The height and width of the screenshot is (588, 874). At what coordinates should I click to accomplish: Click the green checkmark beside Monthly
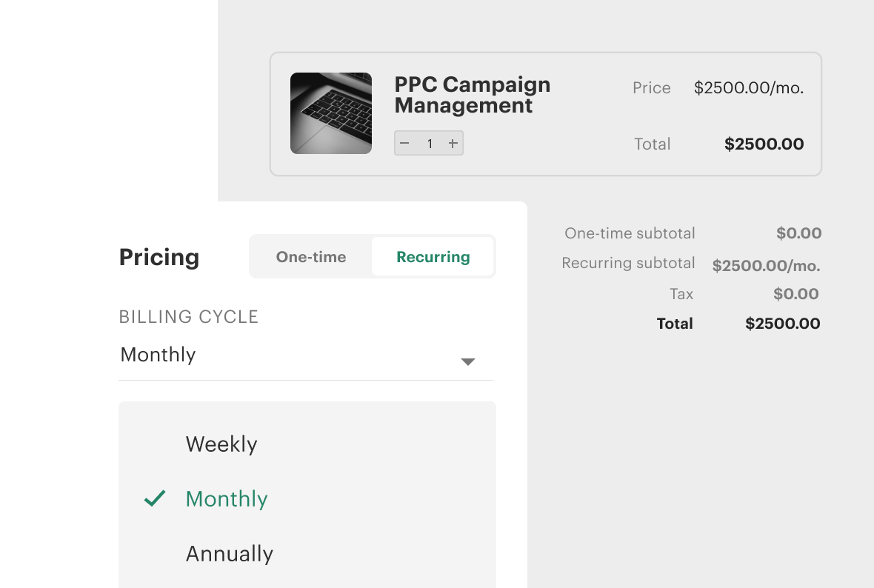pos(155,498)
